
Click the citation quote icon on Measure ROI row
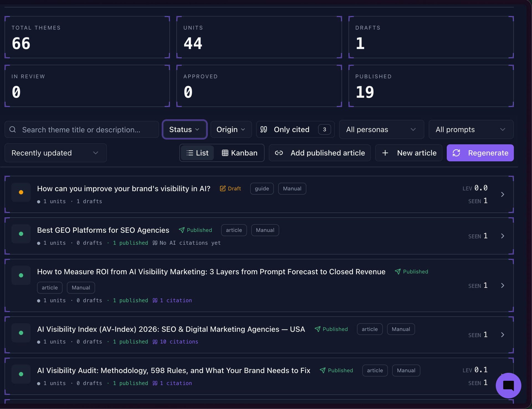pos(155,300)
